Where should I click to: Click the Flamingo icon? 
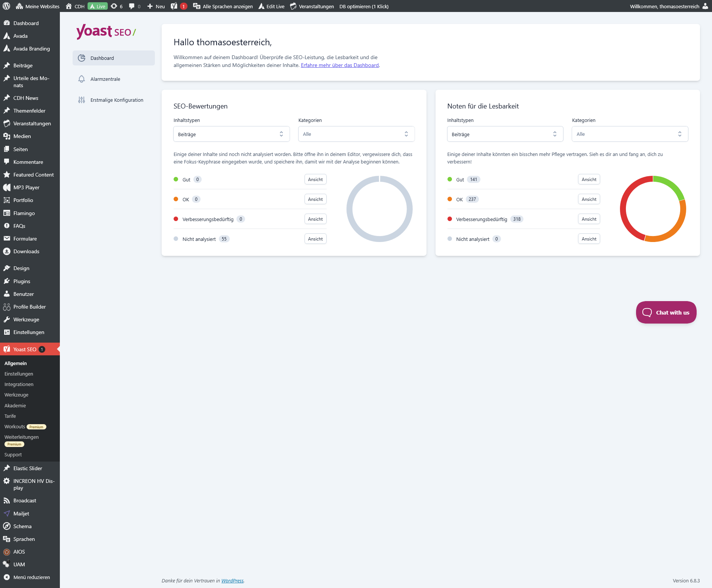(7, 213)
